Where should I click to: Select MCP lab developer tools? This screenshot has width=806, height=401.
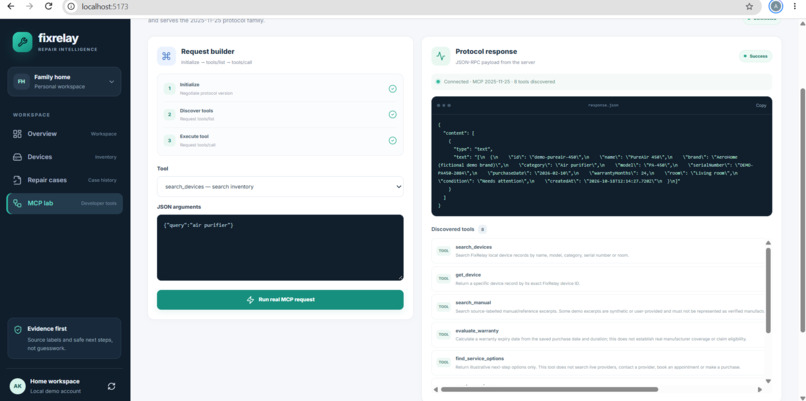pyautogui.click(x=64, y=203)
